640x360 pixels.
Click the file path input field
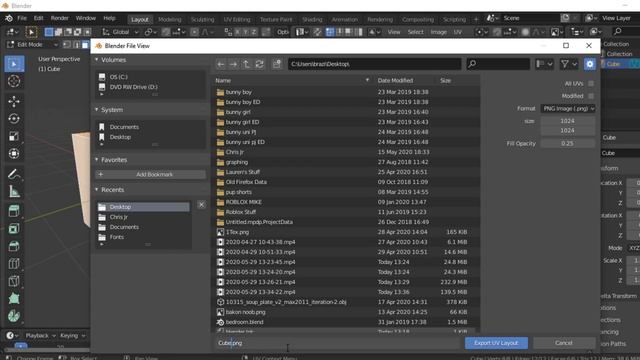click(x=374, y=64)
